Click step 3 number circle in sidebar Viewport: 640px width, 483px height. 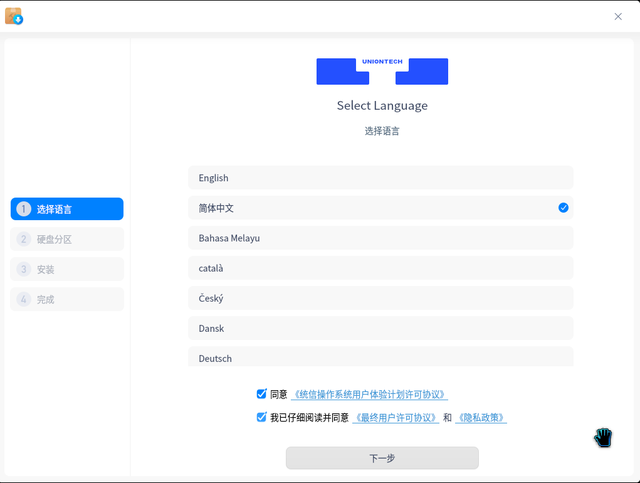24,269
